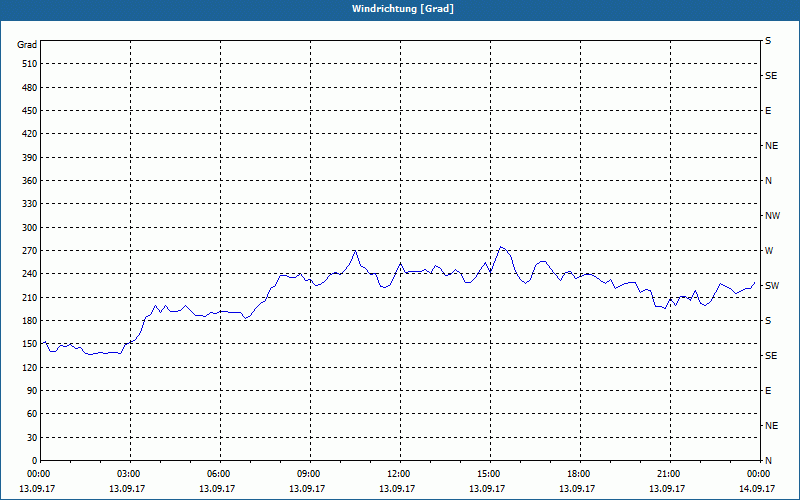This screenshot has width=800, height=500.
Task: Select the "270" y-axis tick label
Action: click(29, 251)
